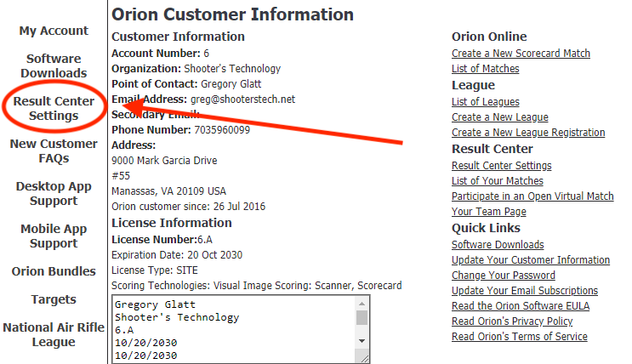Click Create a New Scorecard Match link
This screenshot has width=632, height=364.
coord(521,54)
